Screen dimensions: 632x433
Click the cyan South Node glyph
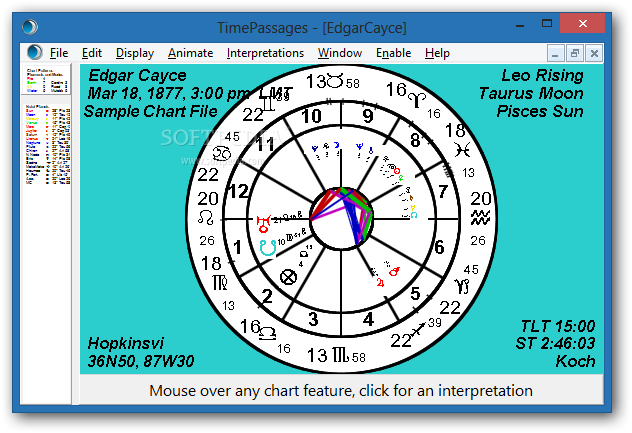[x=268, y=248]
